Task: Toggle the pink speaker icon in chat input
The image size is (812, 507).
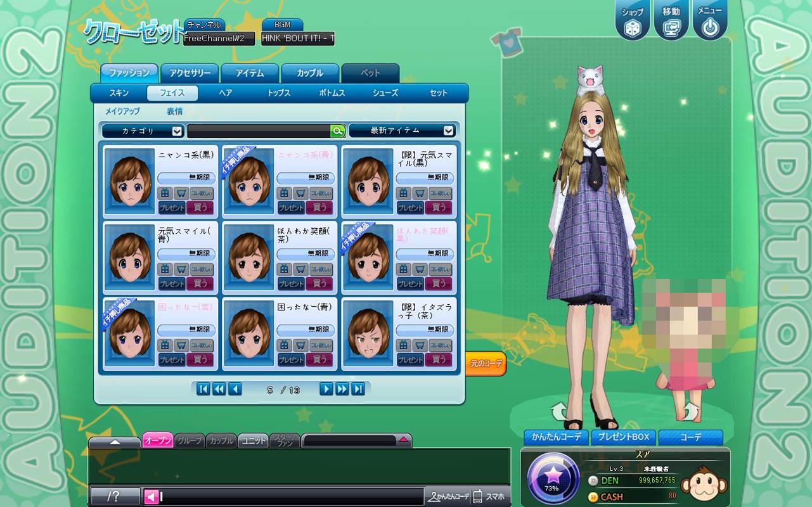Action: coord(151,497)
